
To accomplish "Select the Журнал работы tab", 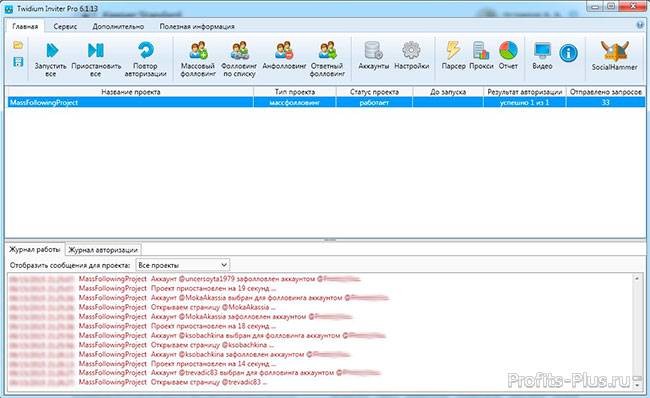I will (35, 249).
